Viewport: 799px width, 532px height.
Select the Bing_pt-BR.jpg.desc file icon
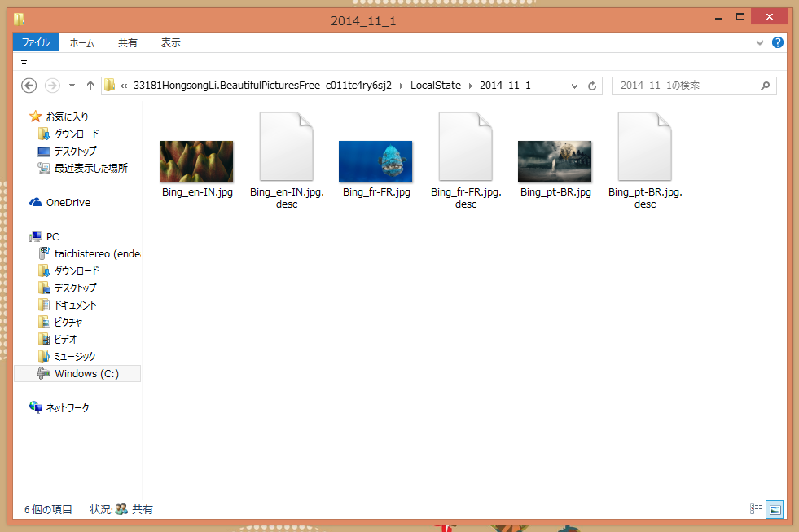[x=645, y=147]
